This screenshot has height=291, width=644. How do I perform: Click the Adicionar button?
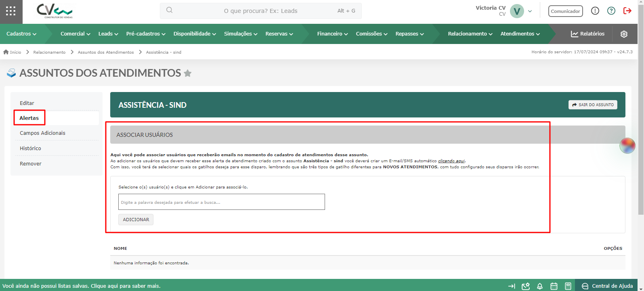136,220
